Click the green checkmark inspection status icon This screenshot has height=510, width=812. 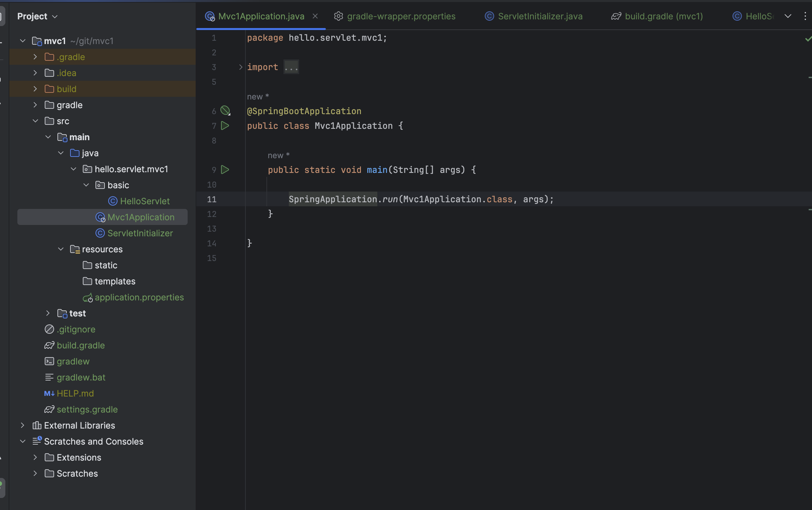pos(808,39)
